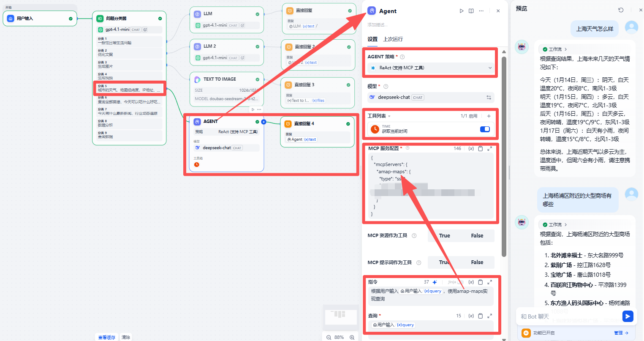
Task: Copy the MCP 服务配置 content
Action: (x=481, y=149)
